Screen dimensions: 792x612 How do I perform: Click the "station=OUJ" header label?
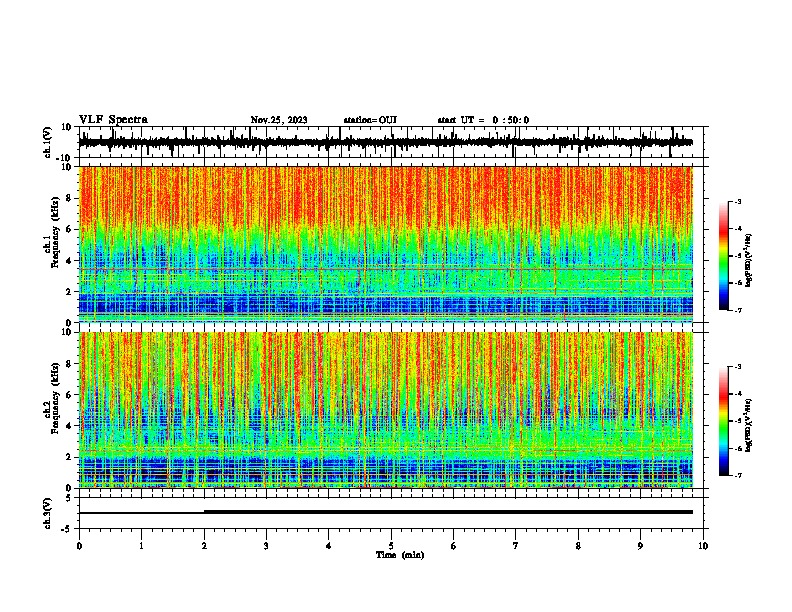coord(370,120)
